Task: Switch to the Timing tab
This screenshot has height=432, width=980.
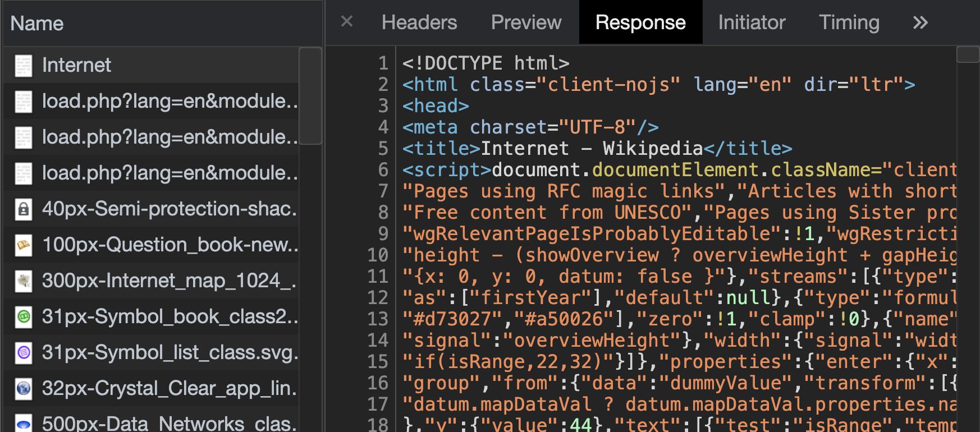Action: coord(849,22)
